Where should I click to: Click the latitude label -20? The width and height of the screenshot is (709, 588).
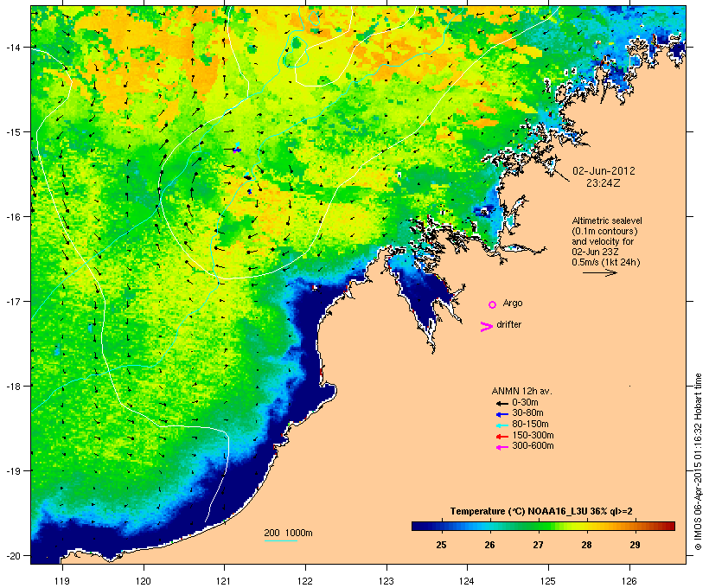tap(13, 555)
